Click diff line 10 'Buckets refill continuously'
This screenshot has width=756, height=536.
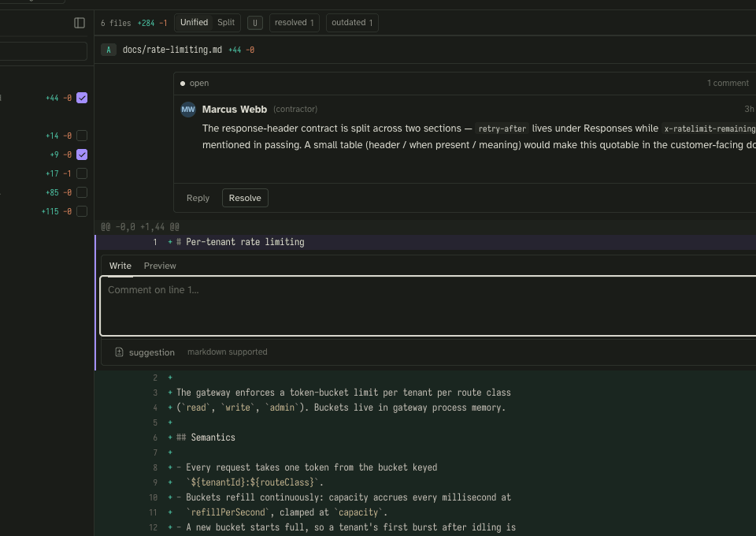[425, 497]
